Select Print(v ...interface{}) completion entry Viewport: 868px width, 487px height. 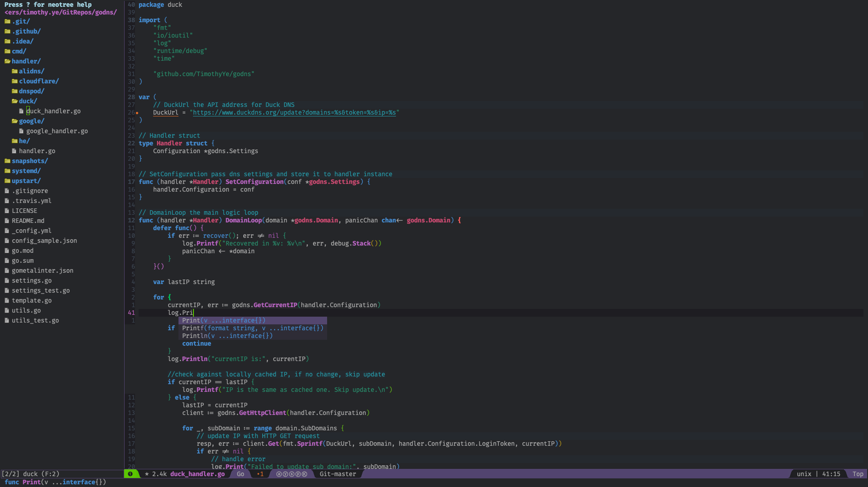pyautogui.click(x=253, y=320)
